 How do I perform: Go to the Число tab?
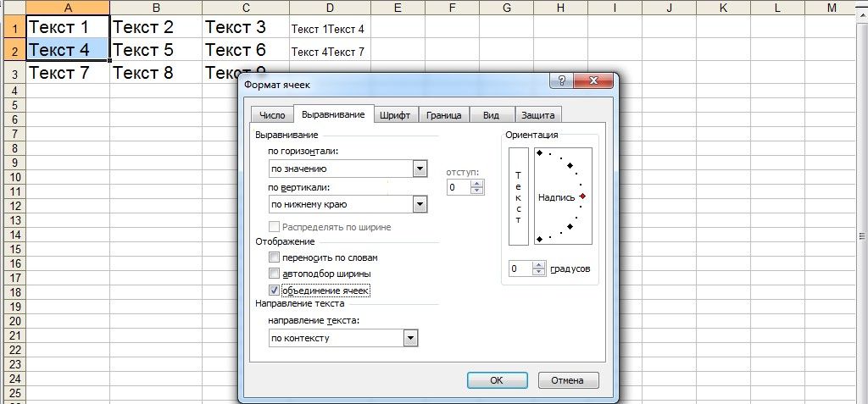point(272,115)
